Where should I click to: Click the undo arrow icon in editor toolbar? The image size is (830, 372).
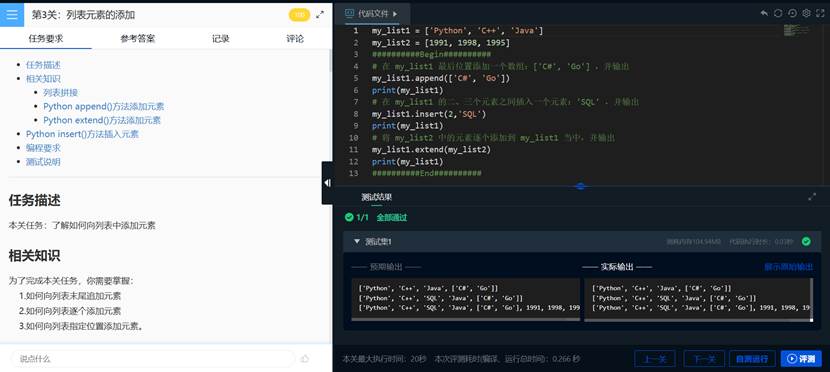point(764,13)
